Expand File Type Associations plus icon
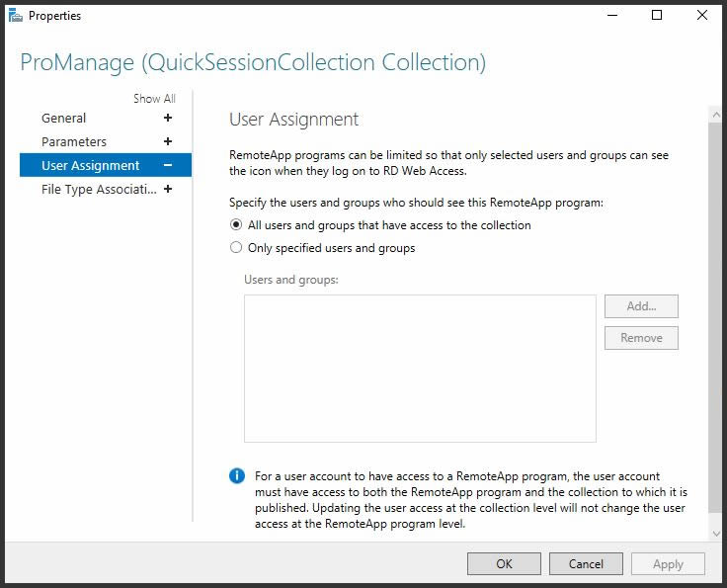 [x=168, y=189]
